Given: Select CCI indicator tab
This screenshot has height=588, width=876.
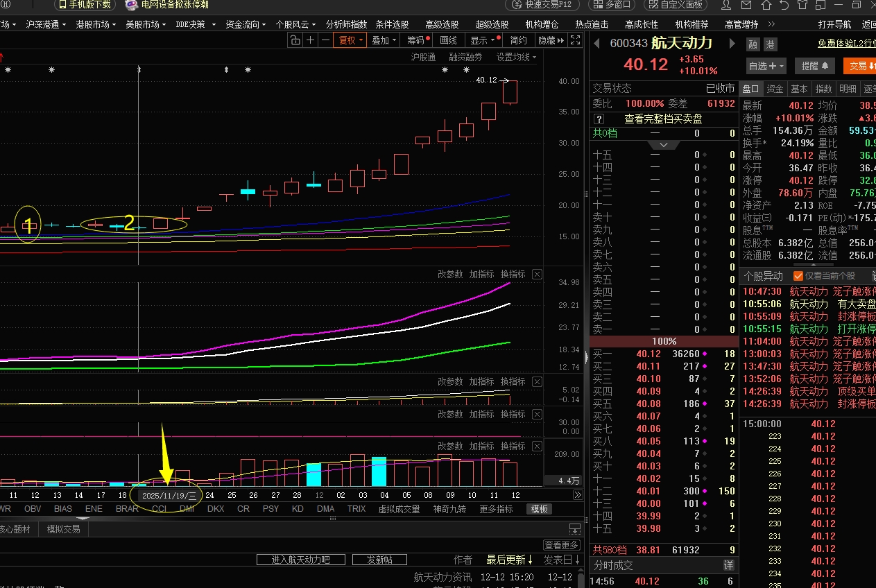Looking at the screenshot, I should (160, 509).
